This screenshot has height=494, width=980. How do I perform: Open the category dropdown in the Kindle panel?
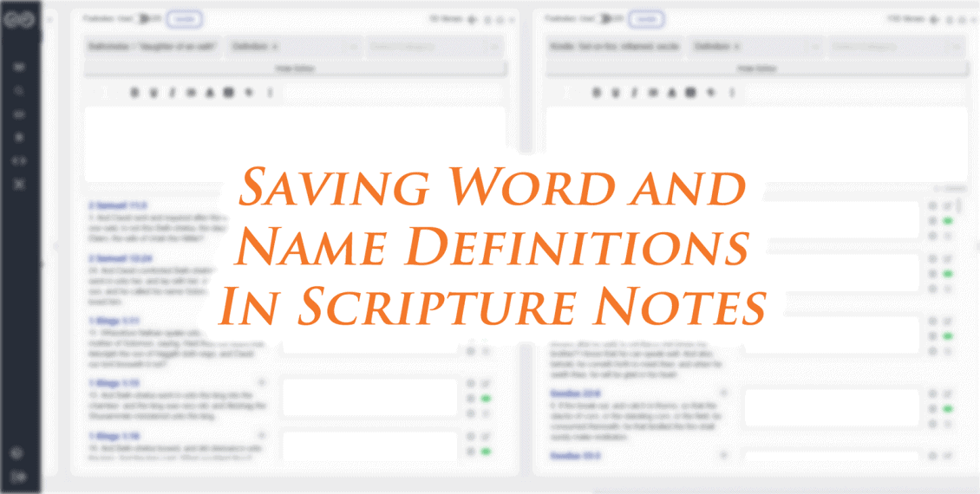click(897, 46)
